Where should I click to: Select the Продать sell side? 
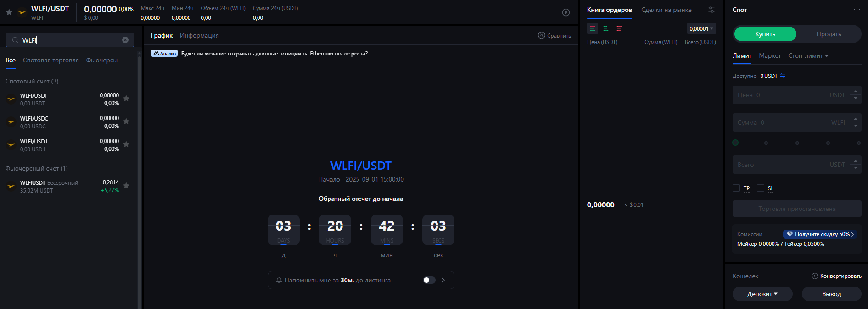829,34
